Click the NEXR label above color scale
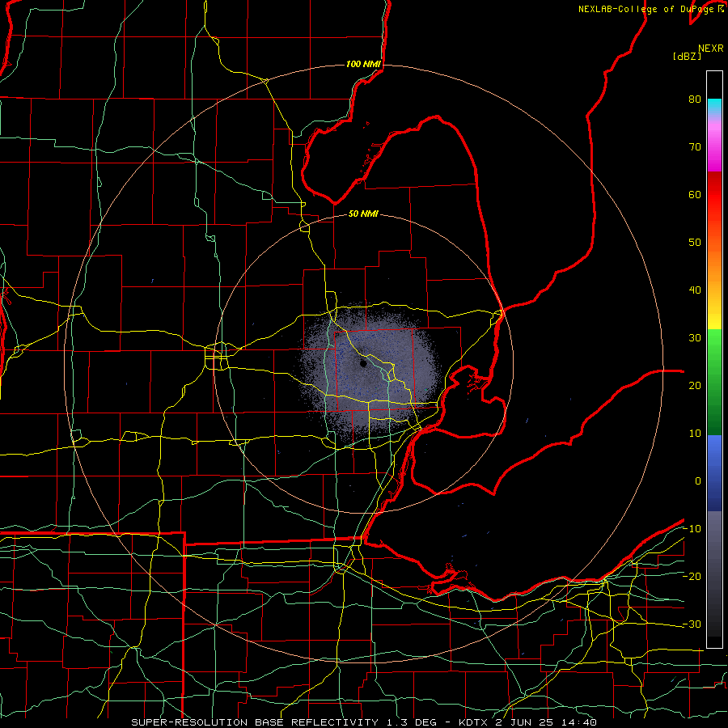The width and height of the screenshot is (728, 728). [x=710, y=49]
